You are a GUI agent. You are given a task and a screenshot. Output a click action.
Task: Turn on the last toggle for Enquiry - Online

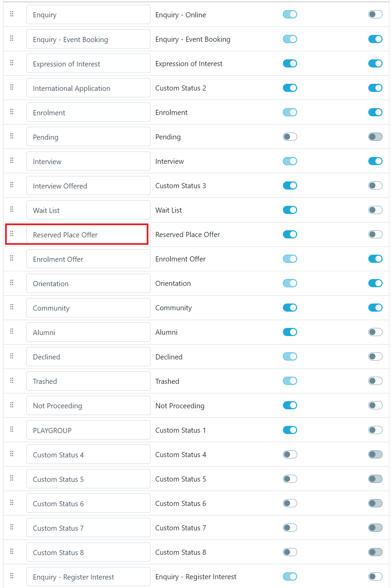[375, 14]
